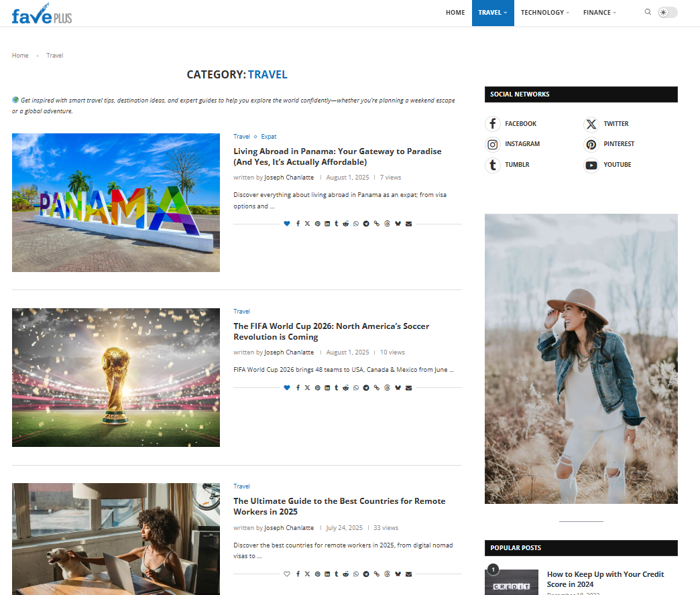Share the FIFA World Cup post on Facebook

pyautogui.click(x=298, y=387)
